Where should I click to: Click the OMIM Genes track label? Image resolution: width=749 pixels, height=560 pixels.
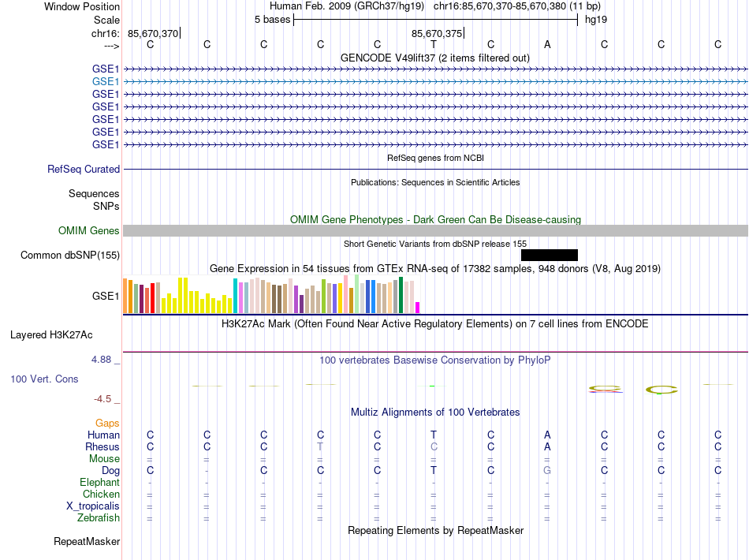pos(88,231)
